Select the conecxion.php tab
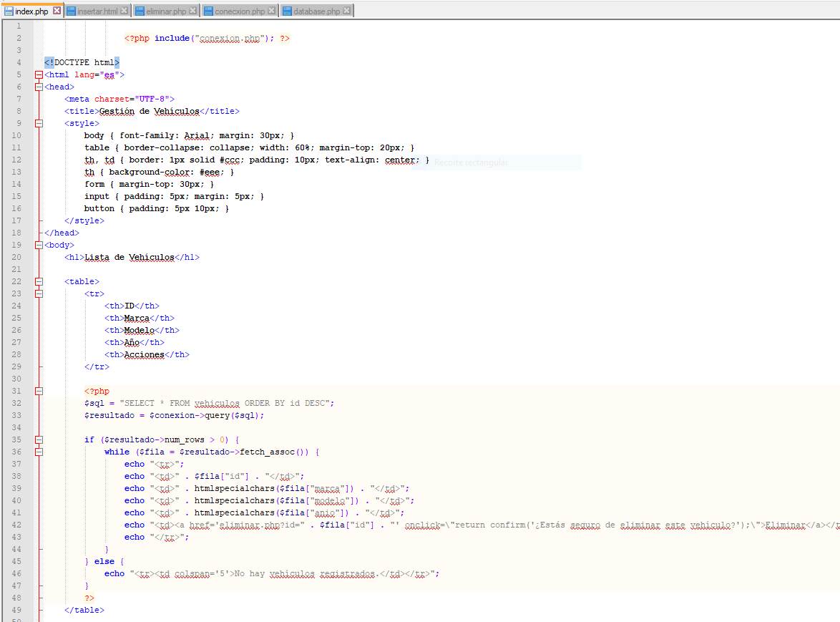Screen dimensions: 840x622 239,11
